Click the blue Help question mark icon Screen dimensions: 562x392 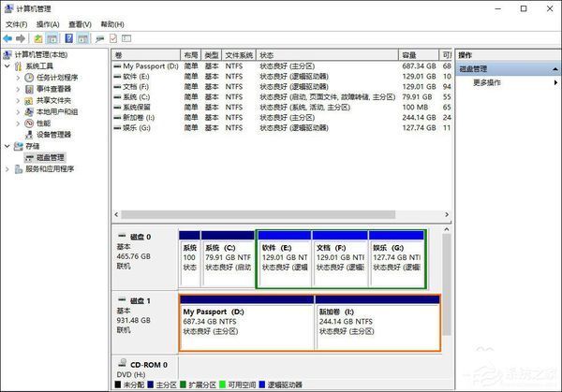coord(68,38)
